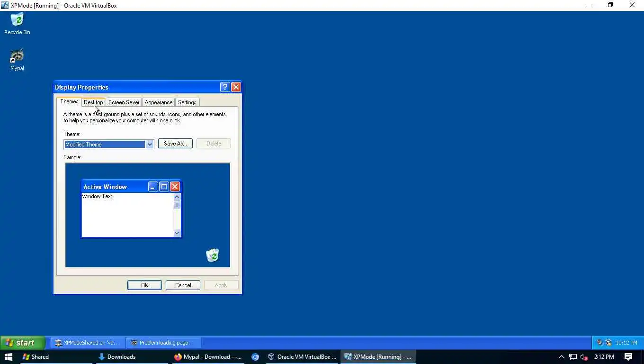The height and width of the screenshot is (364, 644).
Task: Click the Windows clock showing 2:12 PM
Action: [x=604, y=357]
